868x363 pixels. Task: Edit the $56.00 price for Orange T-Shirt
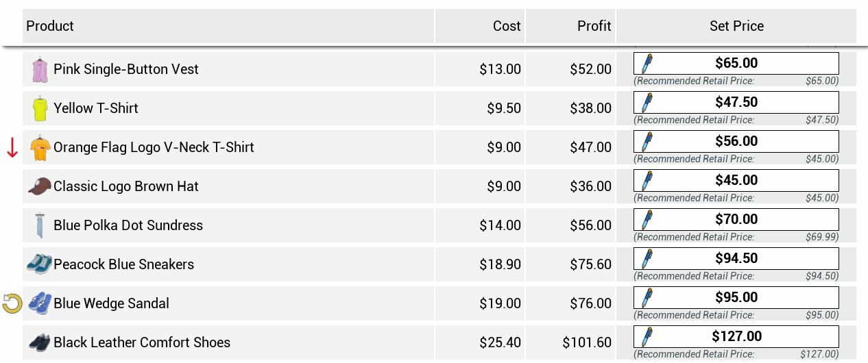click(736, 141)
